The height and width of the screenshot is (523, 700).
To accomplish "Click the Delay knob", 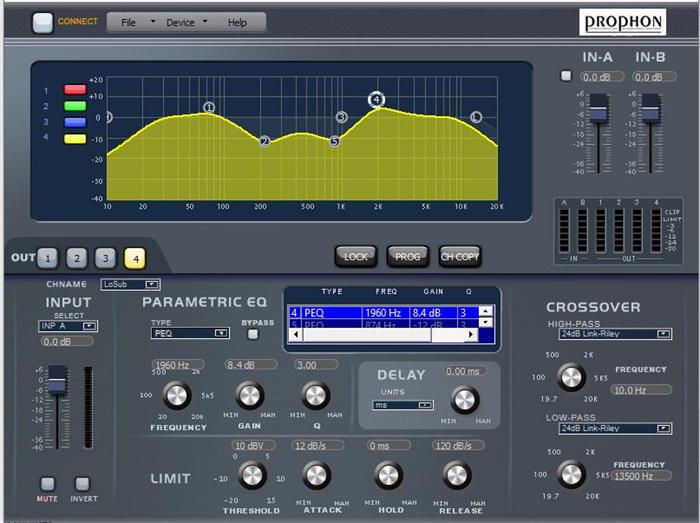I will point(464,400).
